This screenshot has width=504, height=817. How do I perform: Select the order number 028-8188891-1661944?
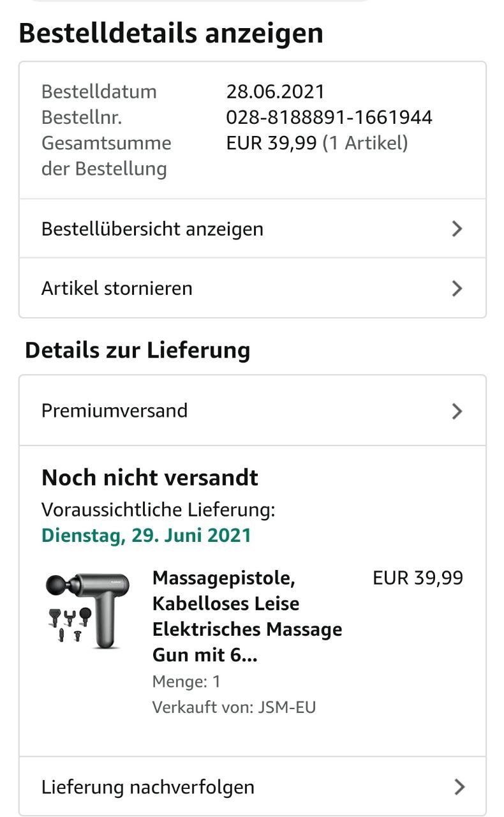pyautogui.click(x=329, y=117)
